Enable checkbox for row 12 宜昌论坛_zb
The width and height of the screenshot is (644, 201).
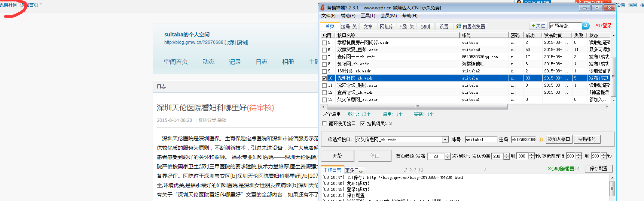[x=324, y=93]
